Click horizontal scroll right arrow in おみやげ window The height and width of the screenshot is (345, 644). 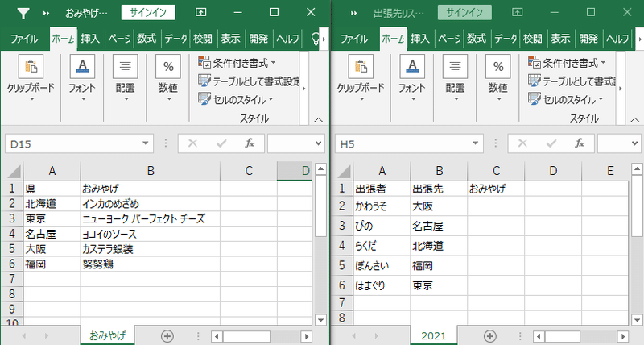point(306,336)
